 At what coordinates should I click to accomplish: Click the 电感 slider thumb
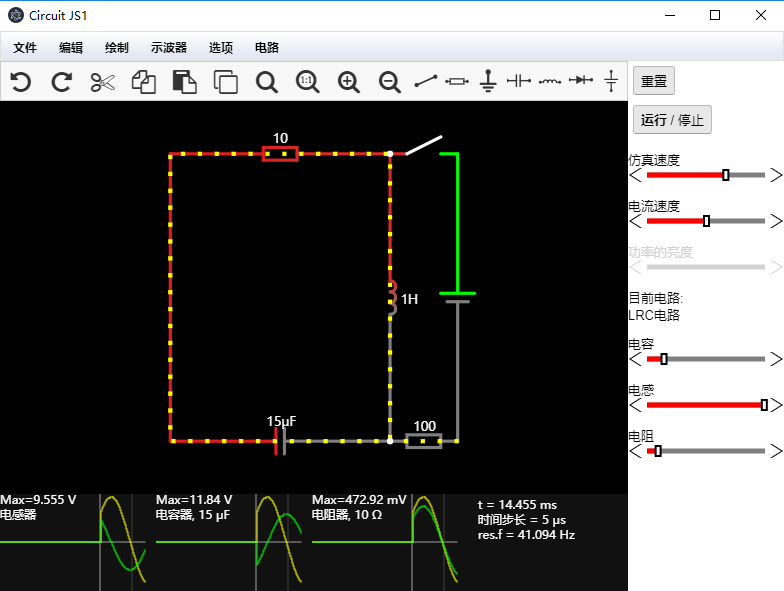pos(764,405)
